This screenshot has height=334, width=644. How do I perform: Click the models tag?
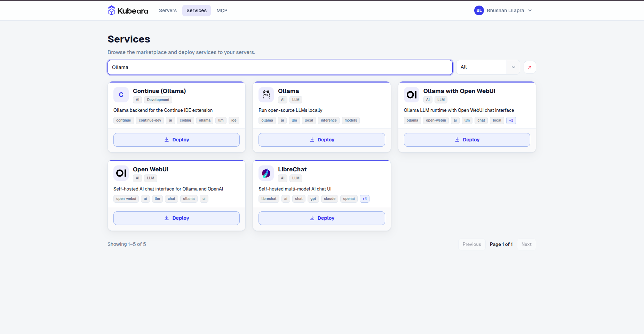(351, 121)
